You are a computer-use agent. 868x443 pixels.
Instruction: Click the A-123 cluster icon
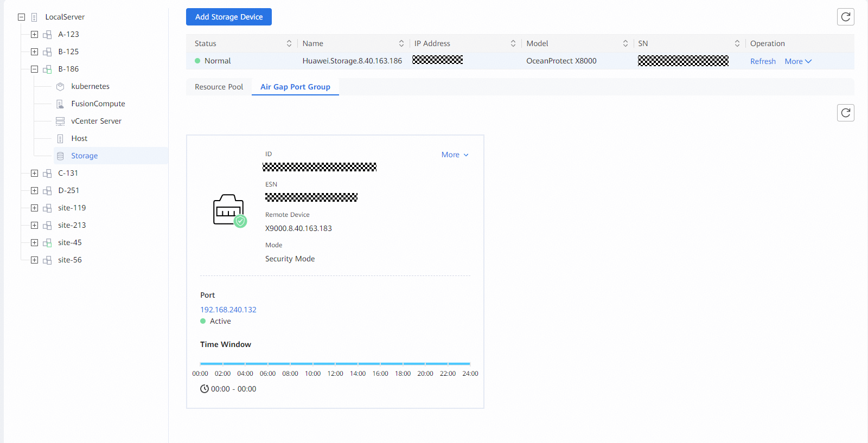[47, 35]
